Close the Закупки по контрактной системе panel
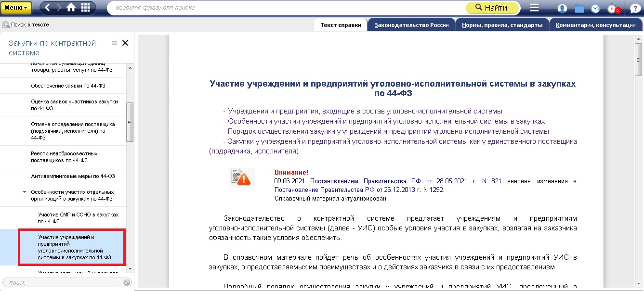Viewport: 644px width, 291px height. [x=125, y=43]
